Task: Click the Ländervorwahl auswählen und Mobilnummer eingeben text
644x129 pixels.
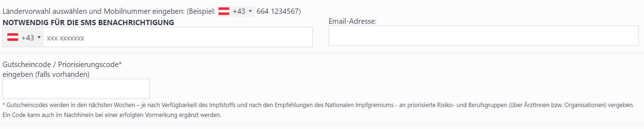Action: click(x=93, y=11)
